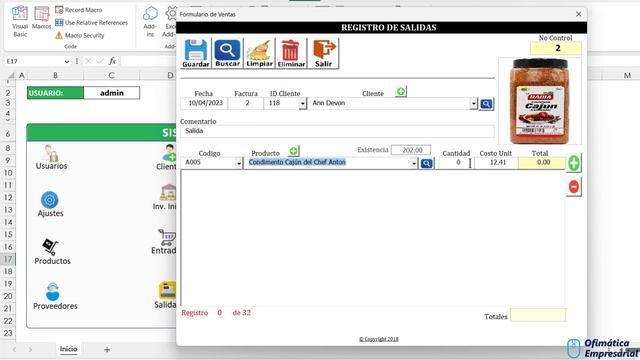The image size is (640, 360).
Task: Expand the Producto dropdown arrow
Action: pos(414,163)
